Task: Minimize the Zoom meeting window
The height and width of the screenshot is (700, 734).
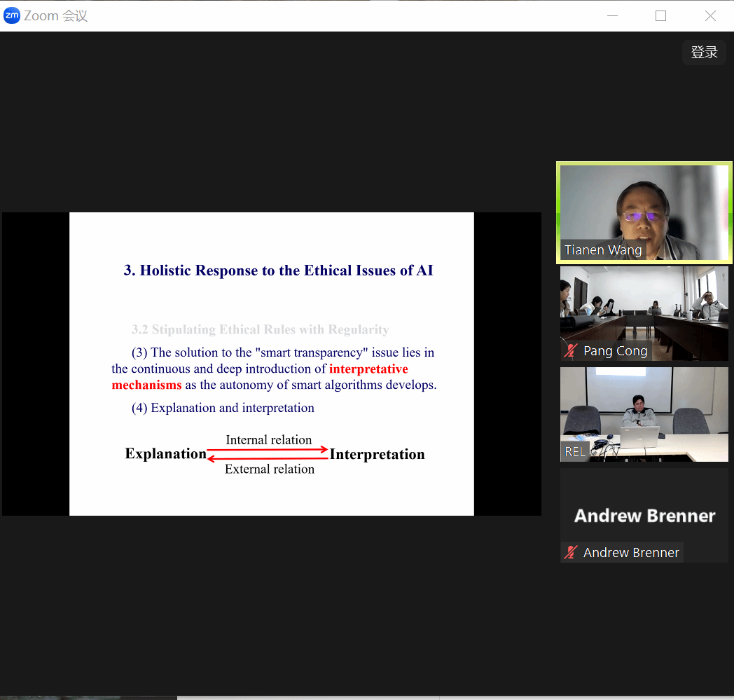Action: [611, 16]
